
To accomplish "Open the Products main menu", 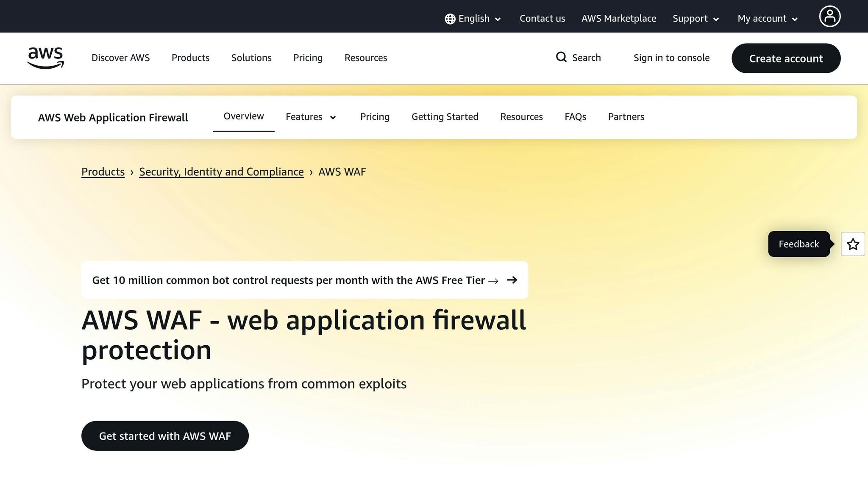I will coord(190,58).
